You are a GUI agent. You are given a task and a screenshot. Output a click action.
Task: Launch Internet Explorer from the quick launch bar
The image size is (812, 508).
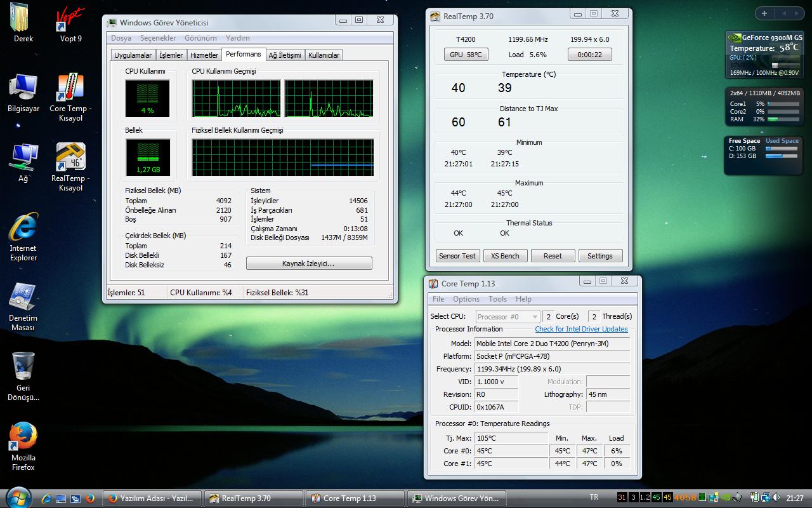47,498
